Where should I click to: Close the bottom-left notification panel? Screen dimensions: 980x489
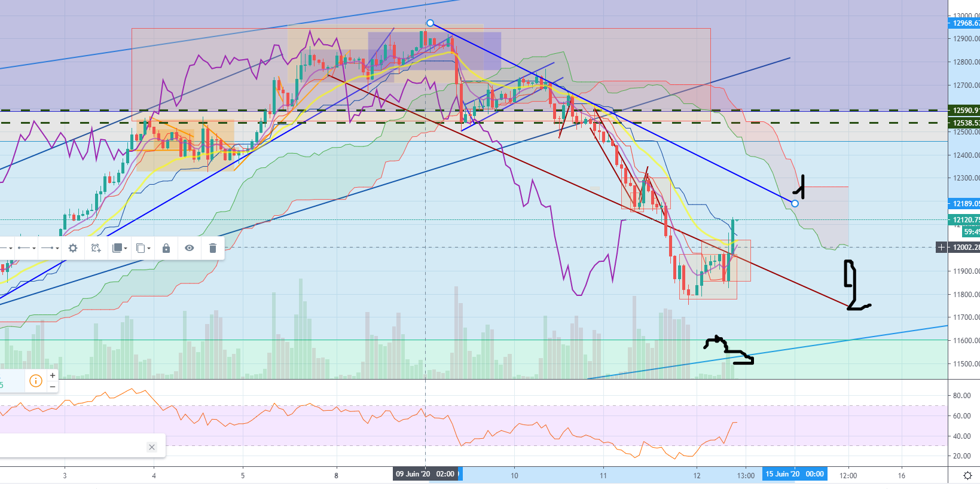[152, 447]
